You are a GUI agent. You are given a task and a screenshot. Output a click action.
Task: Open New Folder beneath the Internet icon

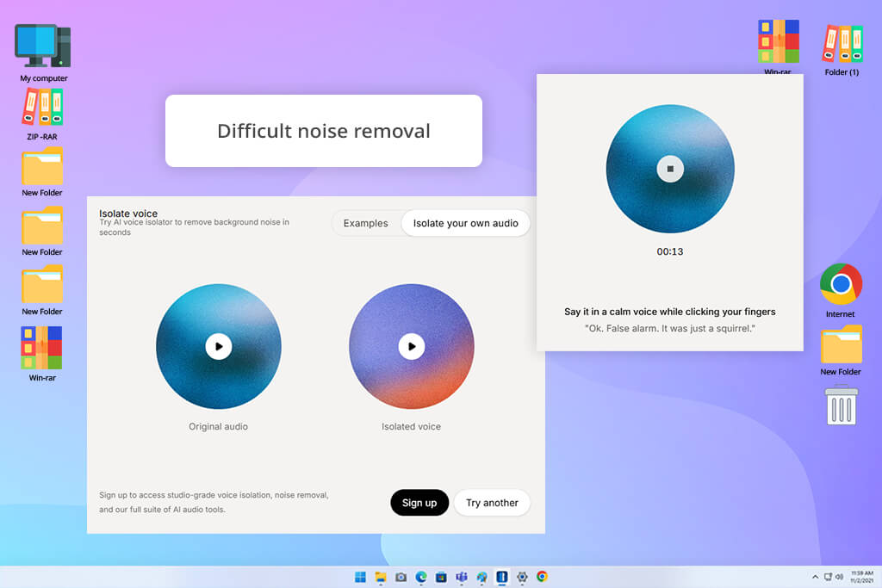(841, 350)
